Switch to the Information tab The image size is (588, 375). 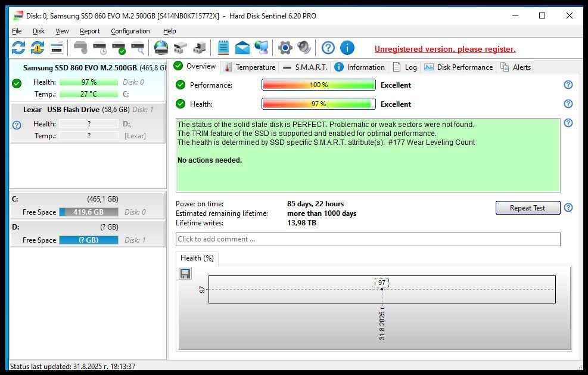pyautogui.click(x=359, y=67)
